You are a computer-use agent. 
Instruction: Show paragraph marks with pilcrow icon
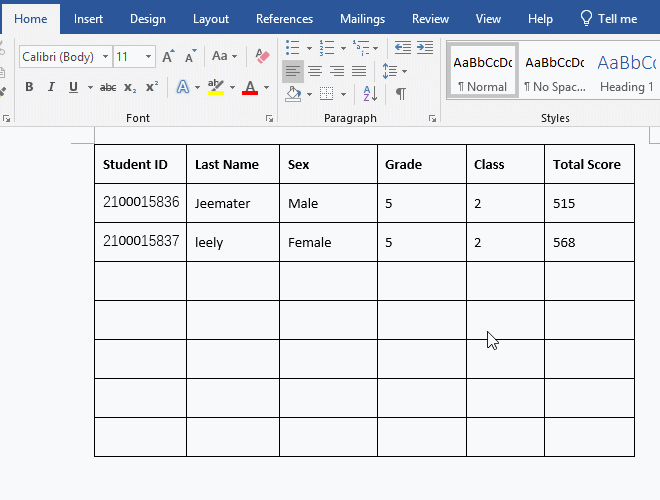400,94
